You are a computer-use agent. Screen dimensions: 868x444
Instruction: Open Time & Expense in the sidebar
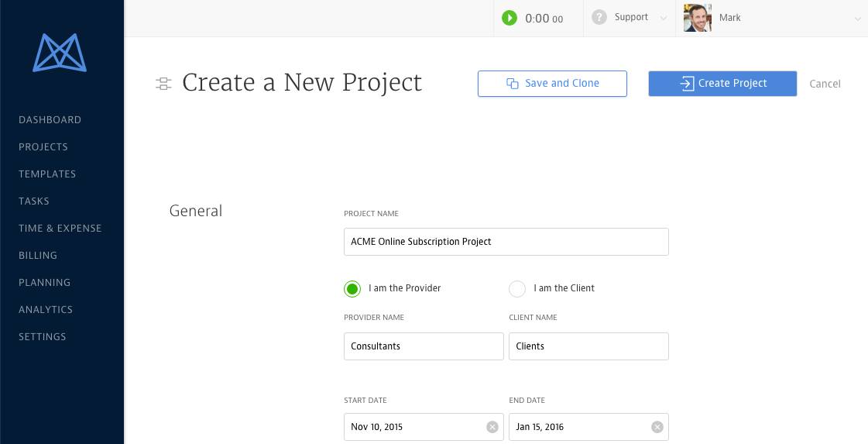point(60,229)
